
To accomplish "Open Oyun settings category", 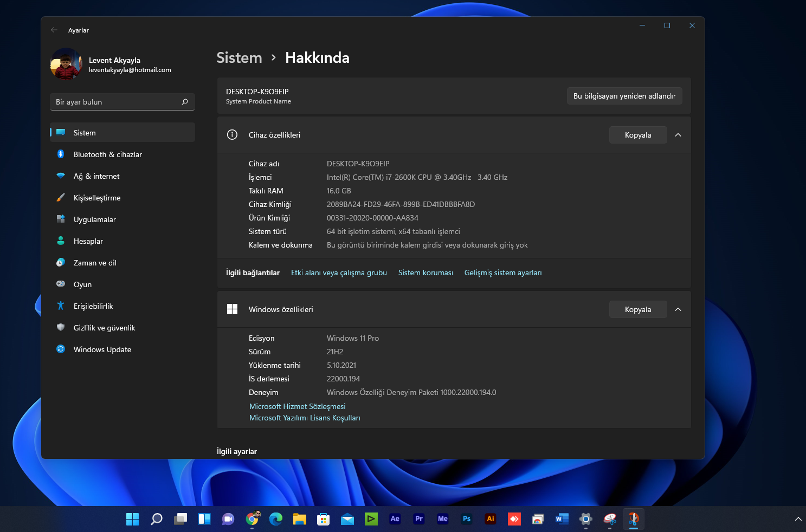I will 122,284.
